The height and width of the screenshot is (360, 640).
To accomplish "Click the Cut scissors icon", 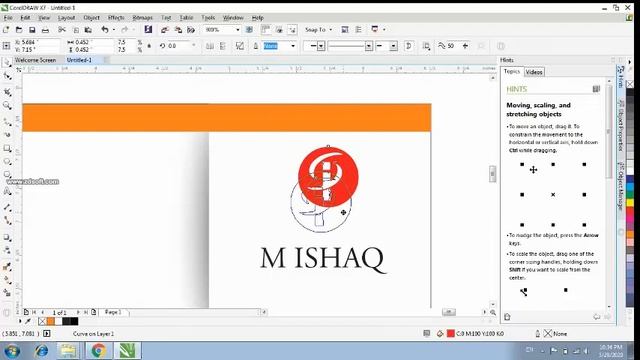I will click(62, 30).
